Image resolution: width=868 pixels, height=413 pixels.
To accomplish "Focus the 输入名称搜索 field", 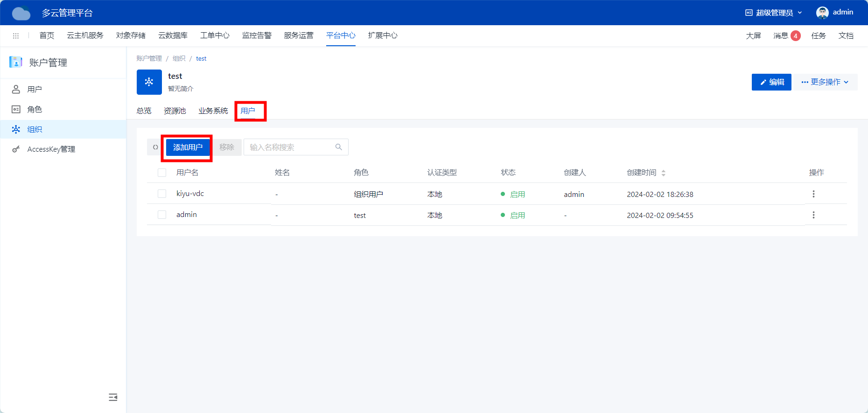I will (x=289, y=147).
